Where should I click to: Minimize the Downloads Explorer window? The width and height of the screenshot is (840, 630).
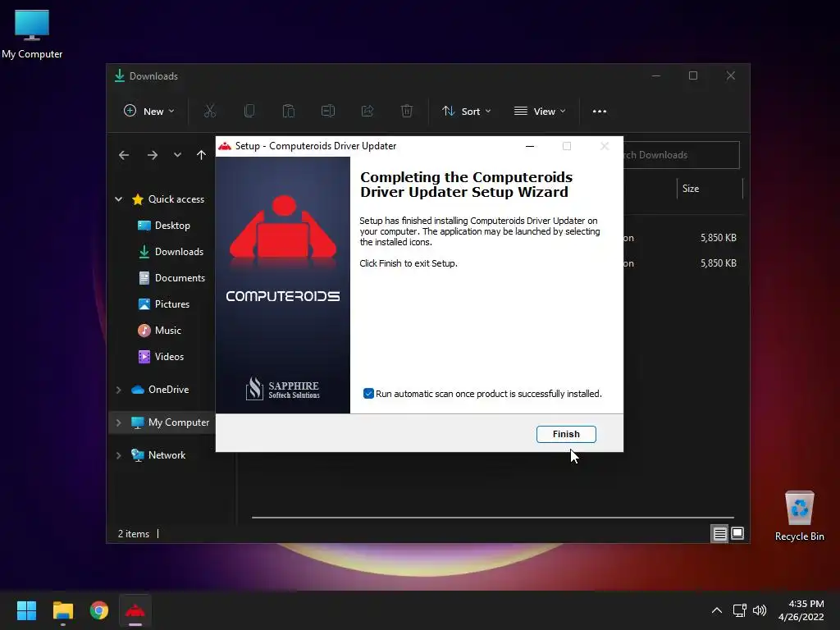point(655,75)
